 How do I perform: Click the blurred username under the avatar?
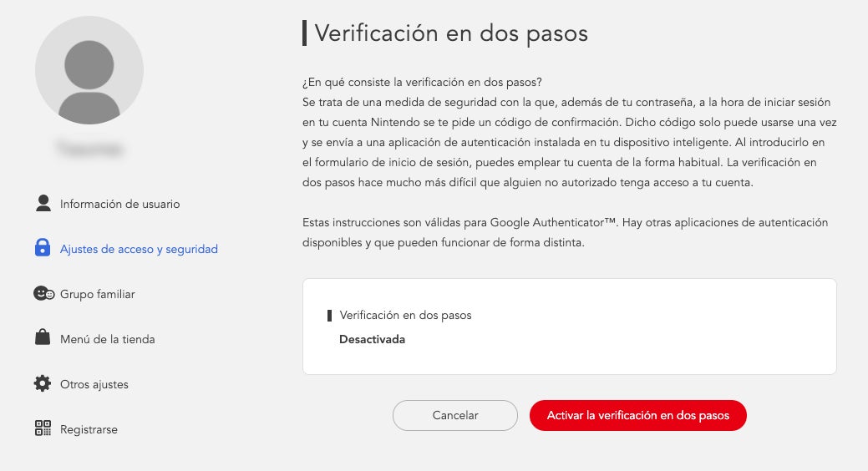click(x=89, y=150)
